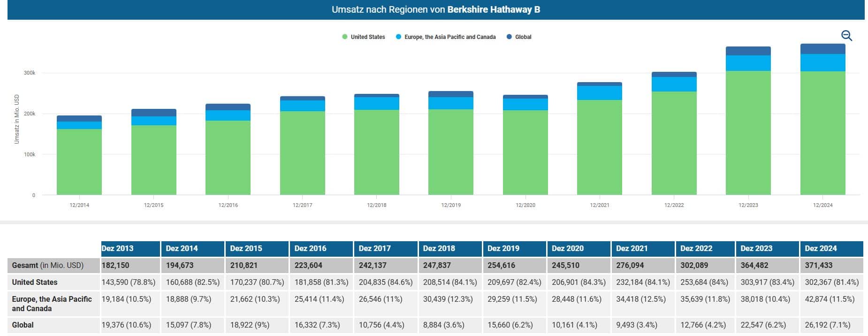Click the Global row label in table

[x=23, y=325]
